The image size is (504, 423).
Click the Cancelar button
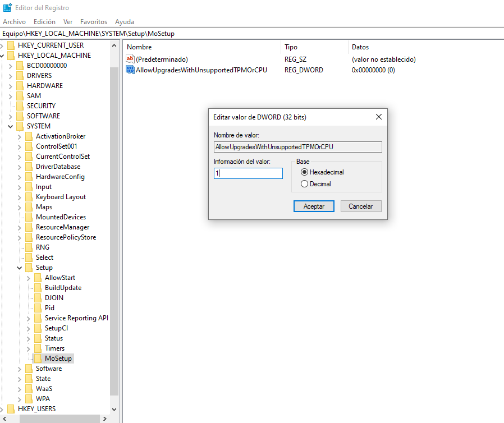pos(360,206)
